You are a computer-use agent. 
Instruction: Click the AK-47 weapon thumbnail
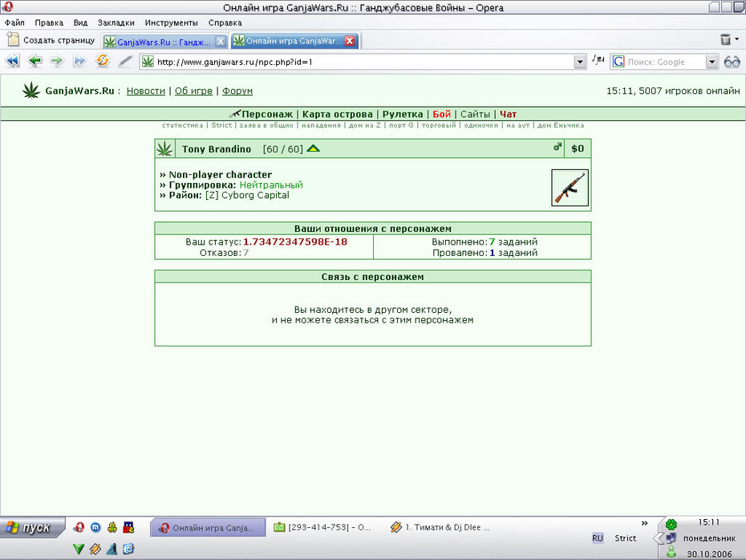(570, 188)
